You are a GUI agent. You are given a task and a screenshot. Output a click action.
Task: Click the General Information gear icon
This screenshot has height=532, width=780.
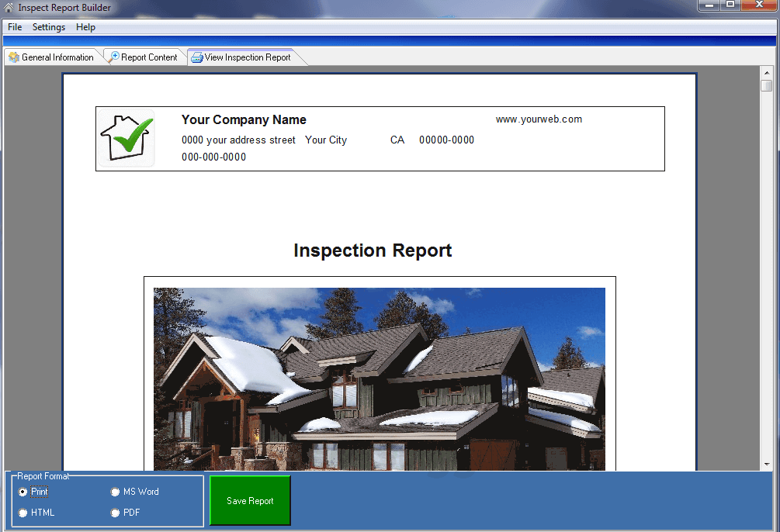point(14,57)
